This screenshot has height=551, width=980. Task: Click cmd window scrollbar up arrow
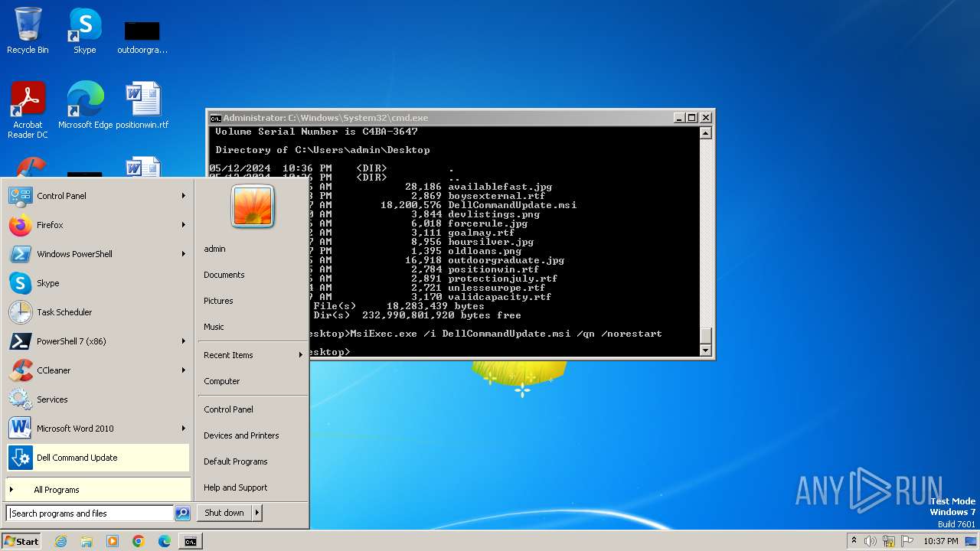point(706,133)
